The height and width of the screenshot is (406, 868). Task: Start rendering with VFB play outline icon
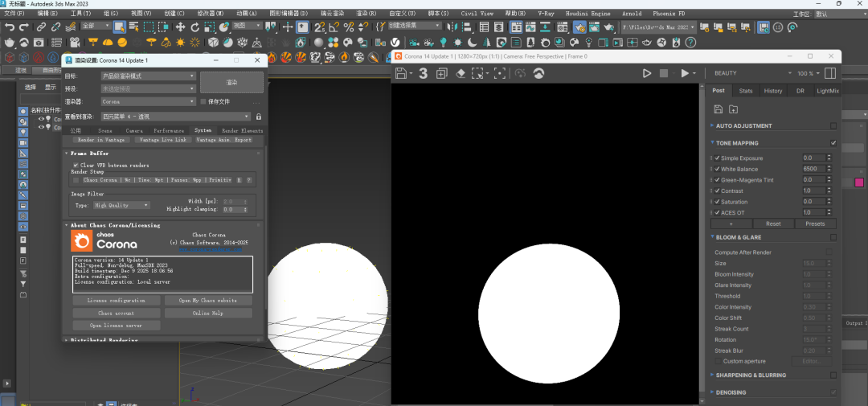point(647,73)
